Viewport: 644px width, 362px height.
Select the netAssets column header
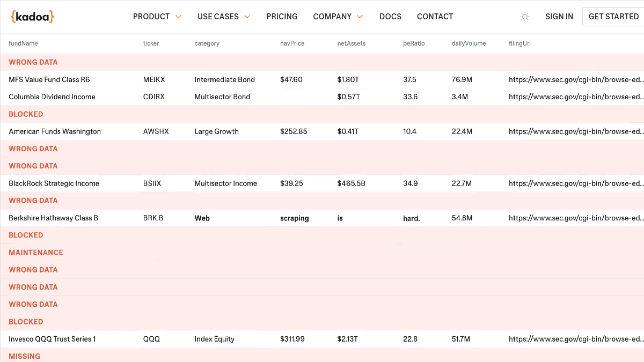(x=352, y=43)
